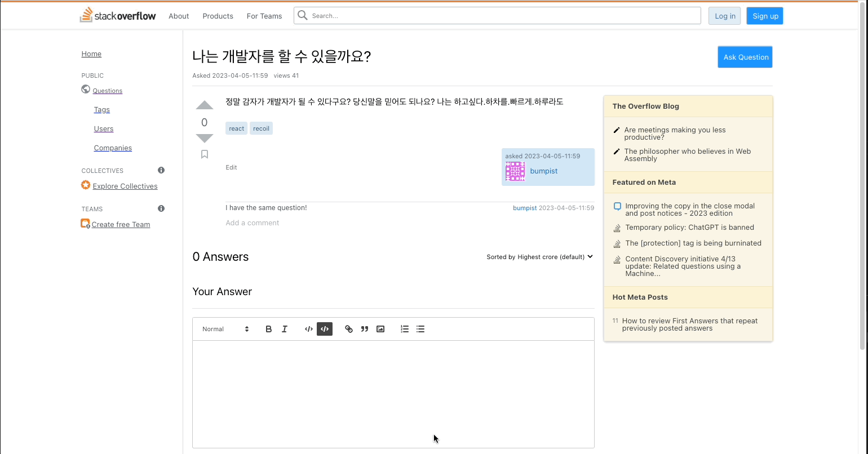The height and width of the screenshot is (454, 868).
Task: Insert inline code in the editor
Action: (308, 329)
